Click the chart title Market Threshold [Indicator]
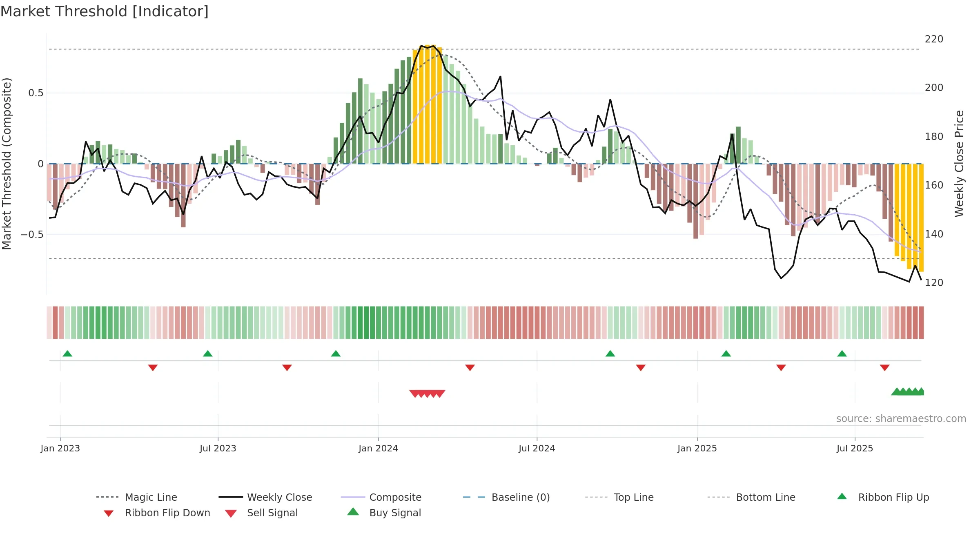Screen dimensions: 980x551 coord(105,11)
